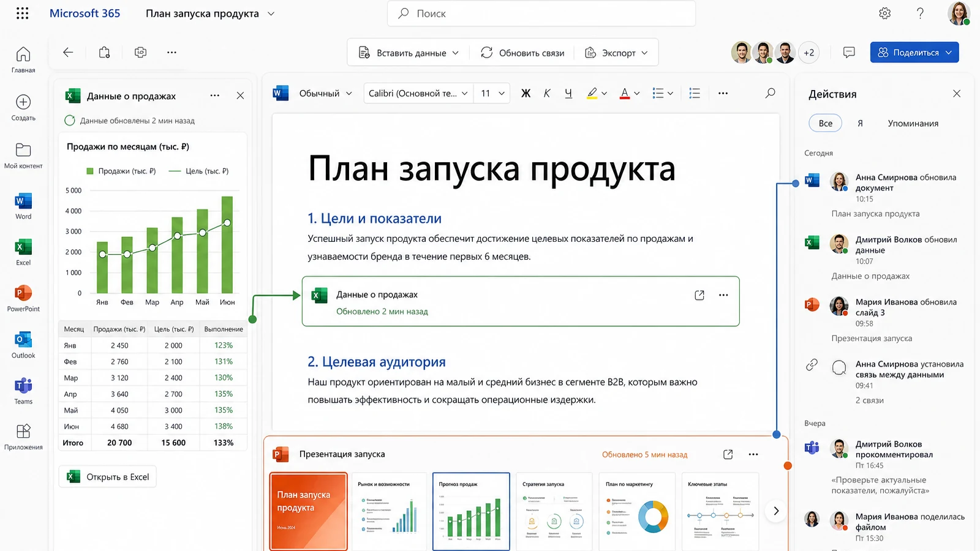Launch Word from the sidebar

pos(23,206)
